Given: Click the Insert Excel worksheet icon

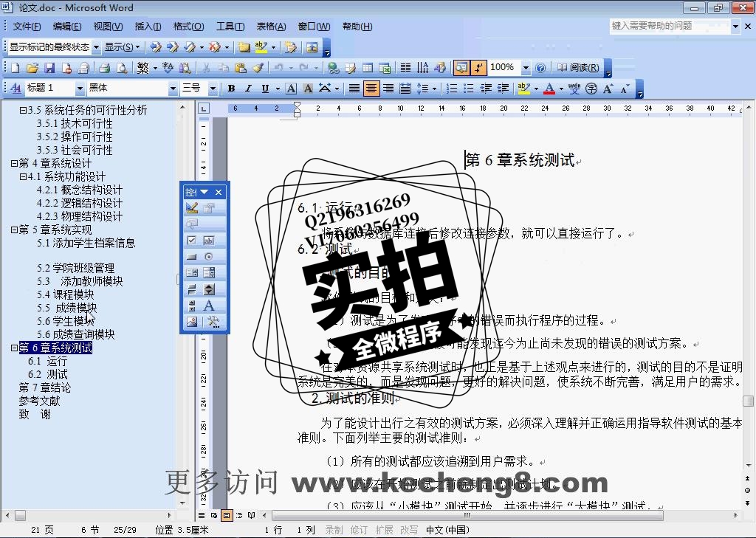Looking at the screenshot, I should (x=385, y=68).
